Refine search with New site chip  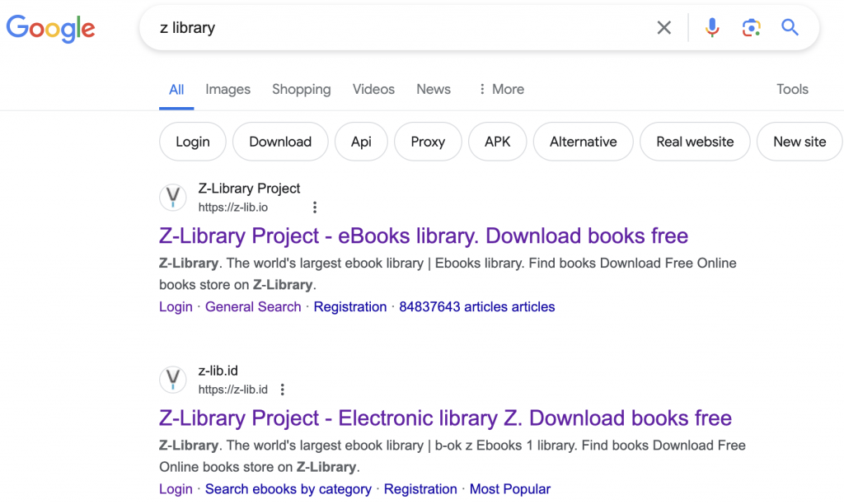(799, 142)
